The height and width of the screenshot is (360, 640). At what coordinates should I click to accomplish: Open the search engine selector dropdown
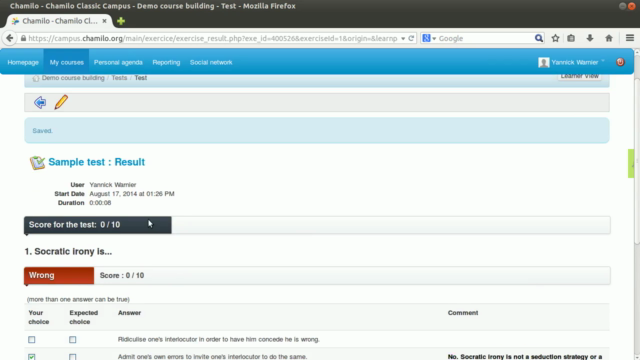pyautogui.click(x=429, y=38)
